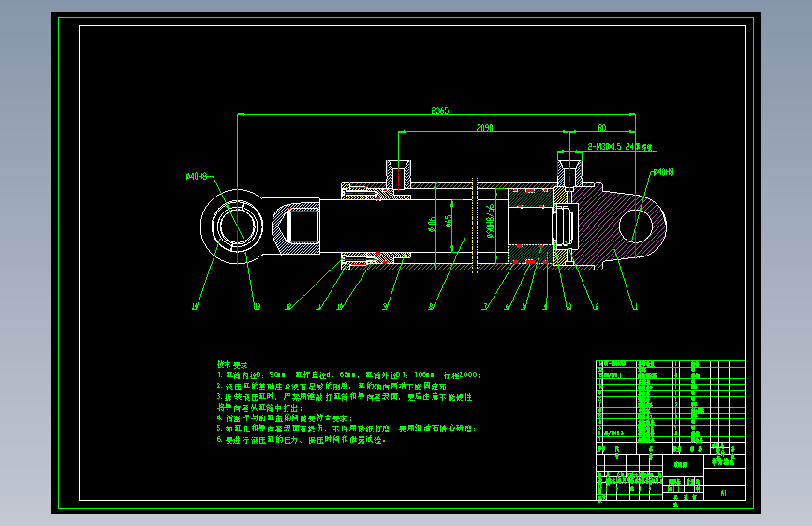Select part balloon number 7

(485, 306)
